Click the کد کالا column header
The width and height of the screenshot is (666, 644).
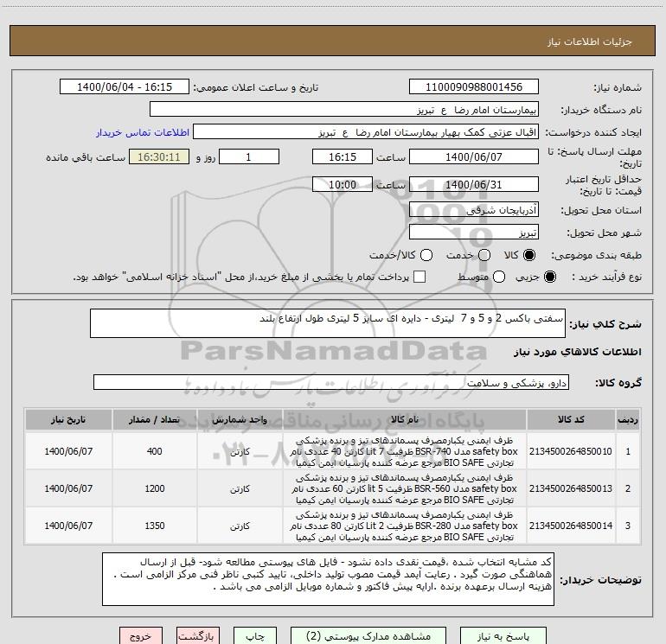point(571,419)
